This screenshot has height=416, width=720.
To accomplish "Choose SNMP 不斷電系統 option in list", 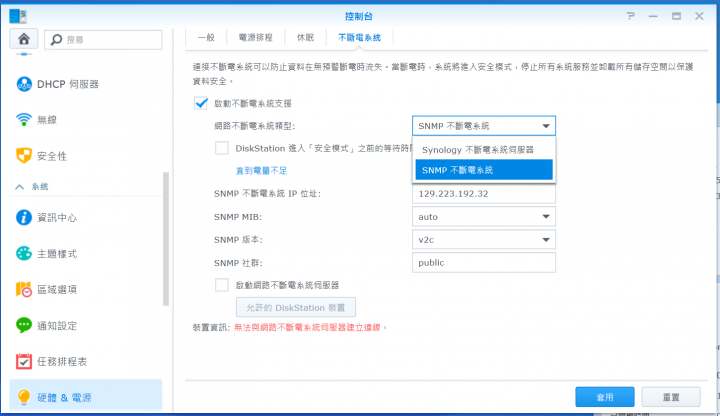I will pos(484,170).
